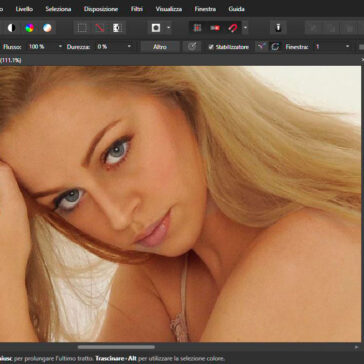Image resolution: width=364 pixels, height=364 pixels.
Task: Open the Durezza 0 % dropdown
Action: [x=129, y=47]
